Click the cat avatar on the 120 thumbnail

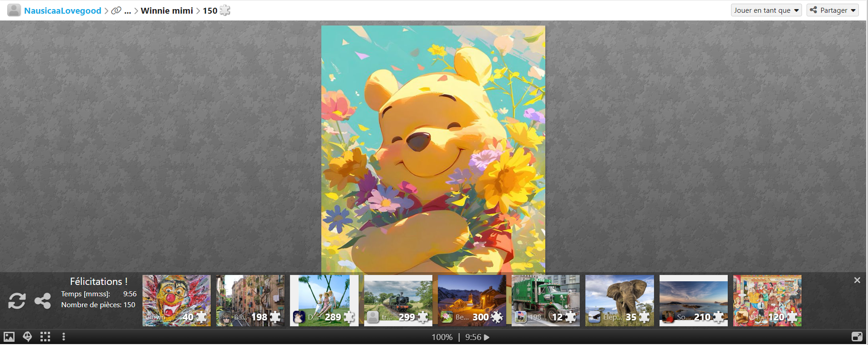(742, 317)
